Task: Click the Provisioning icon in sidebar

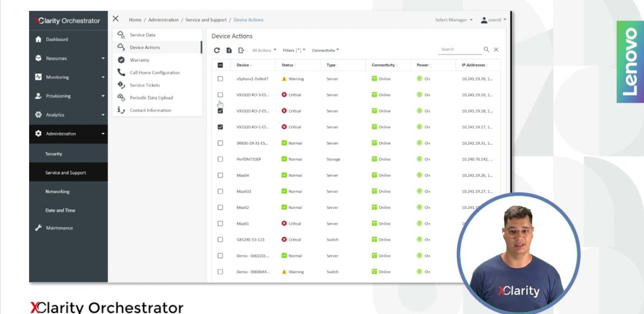Action: 38,96
